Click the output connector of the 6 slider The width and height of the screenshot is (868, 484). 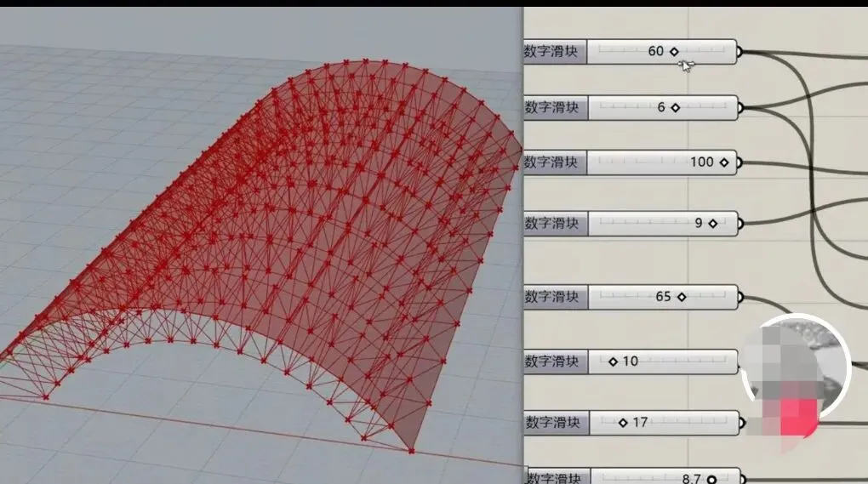point(740,108)
